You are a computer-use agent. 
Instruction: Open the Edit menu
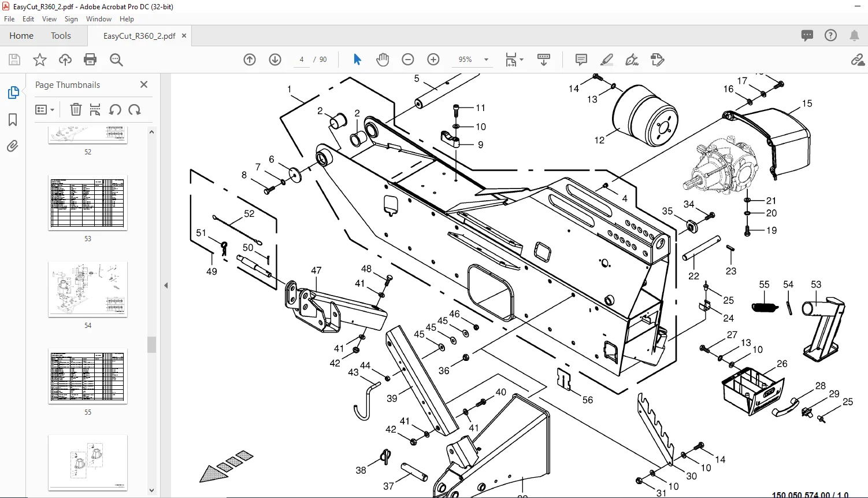[28, 19]
